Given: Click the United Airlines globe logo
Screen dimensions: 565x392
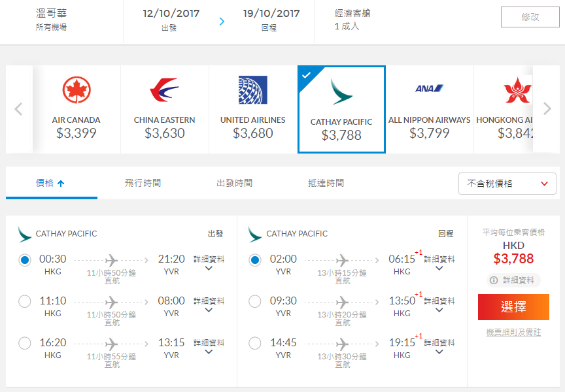Looking at the screenshot, I should pos(253,90).
